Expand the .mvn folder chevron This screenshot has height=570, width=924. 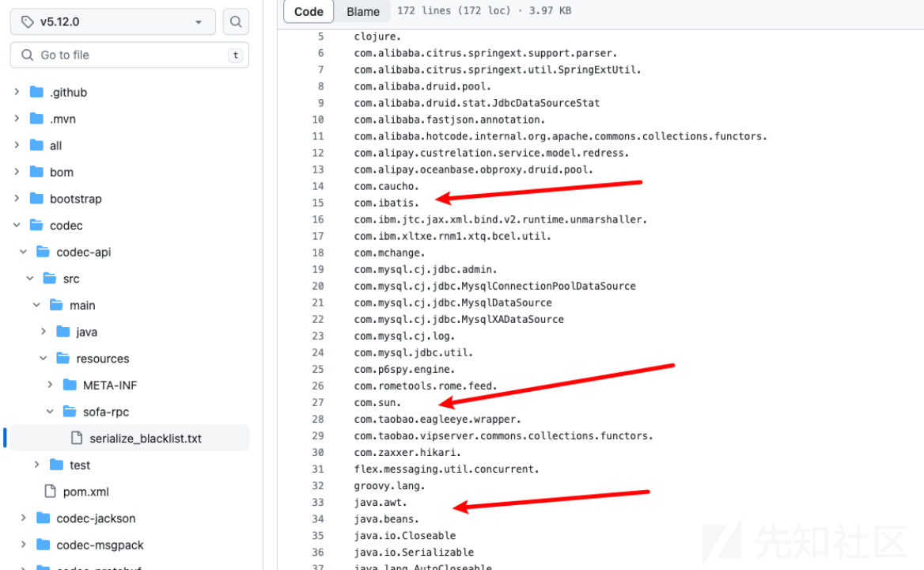point(17,119)
